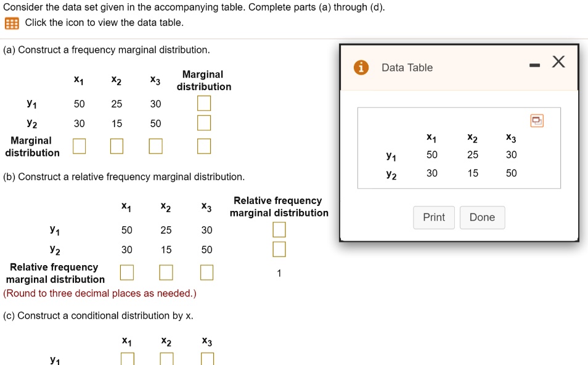Image resolution: width=588 pixels, height=365 pixels.
Task: Click the grand total answer box in part (a)
Action: click(x=203, y=146)
